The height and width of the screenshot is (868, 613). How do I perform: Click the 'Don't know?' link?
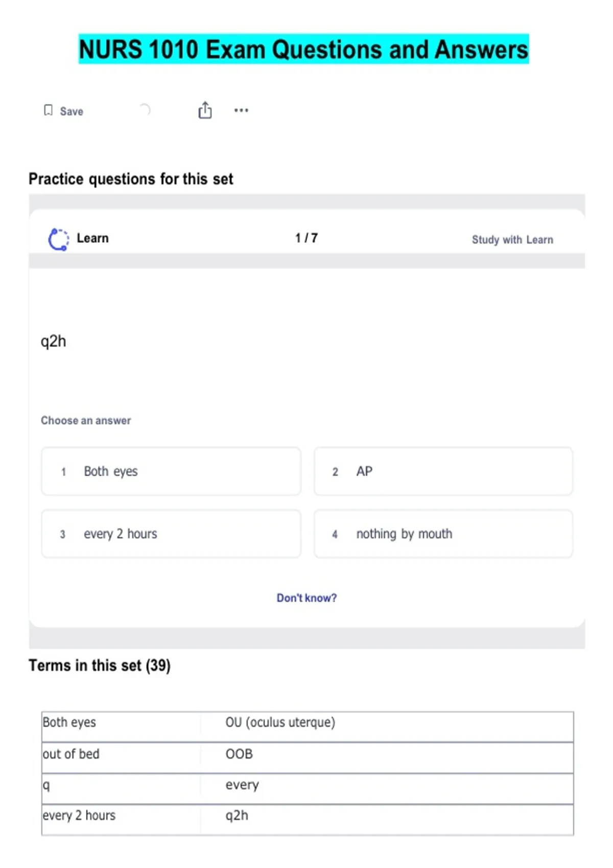pyautogui.click(x=306, y=598)
